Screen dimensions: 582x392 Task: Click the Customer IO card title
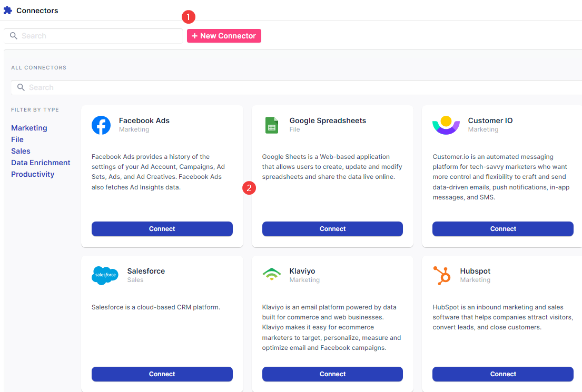click(490, 120)
